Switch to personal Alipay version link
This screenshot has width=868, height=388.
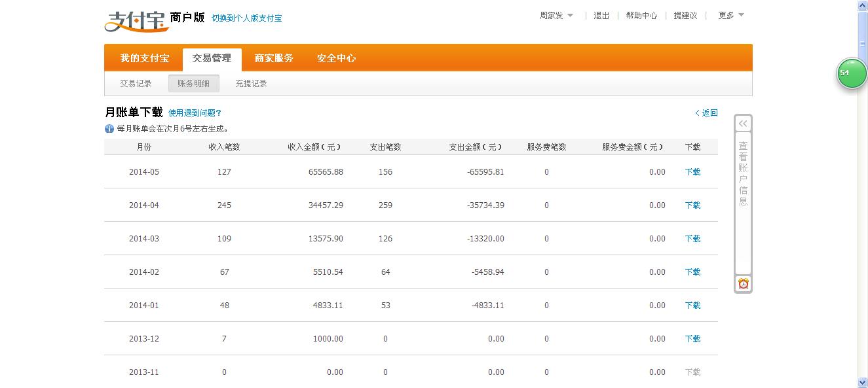pos(246,18)
